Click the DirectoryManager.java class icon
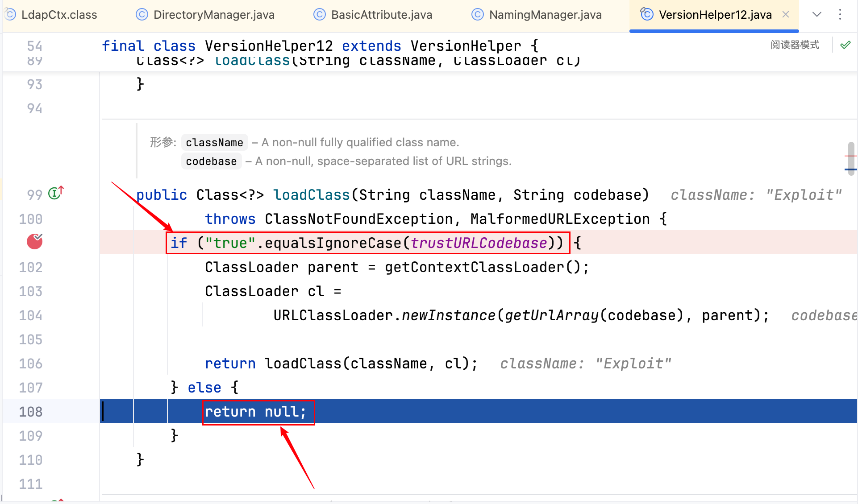 [142, 15]
